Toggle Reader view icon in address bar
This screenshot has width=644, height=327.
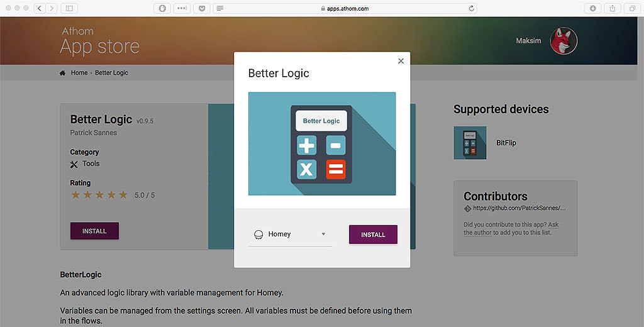click(220, 8)
